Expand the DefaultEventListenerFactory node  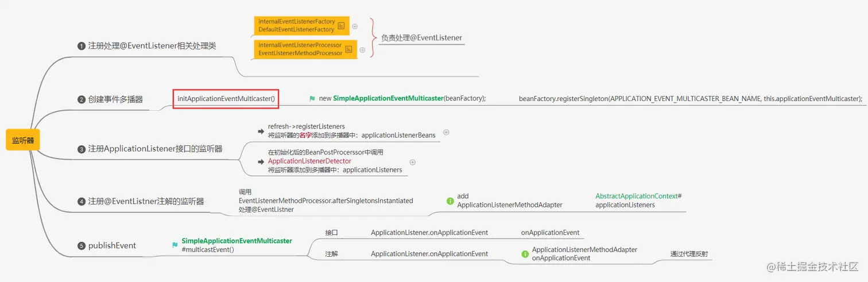[x=355, y=26]
